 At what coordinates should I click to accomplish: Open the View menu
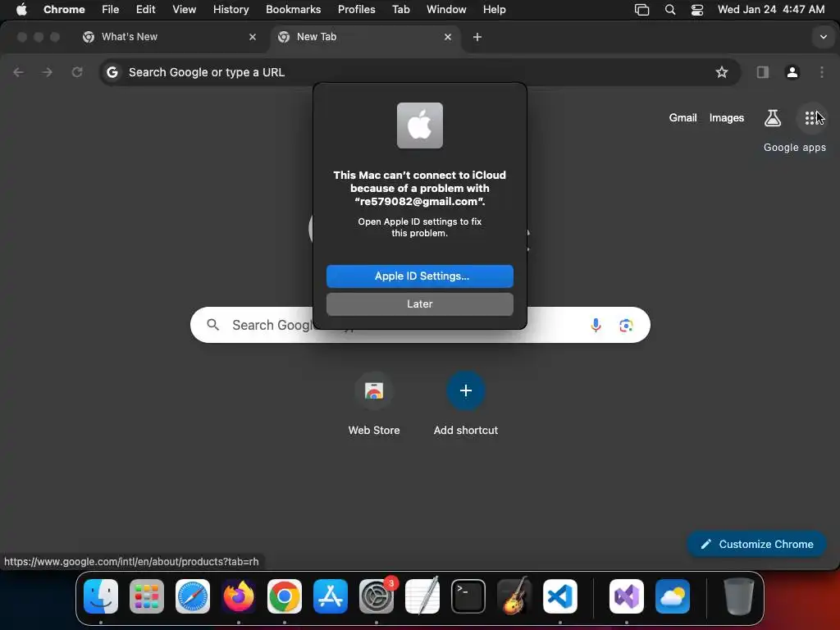click(x=184, y=10)
